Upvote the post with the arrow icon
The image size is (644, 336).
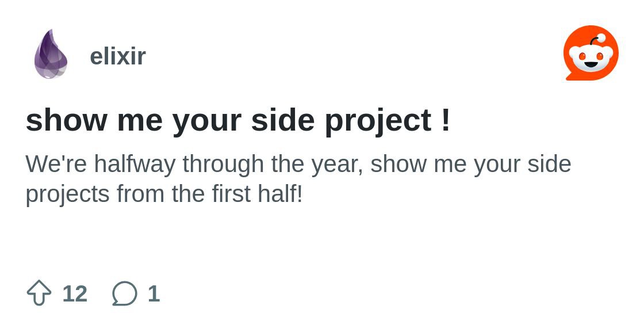click(x=39, y=293)
